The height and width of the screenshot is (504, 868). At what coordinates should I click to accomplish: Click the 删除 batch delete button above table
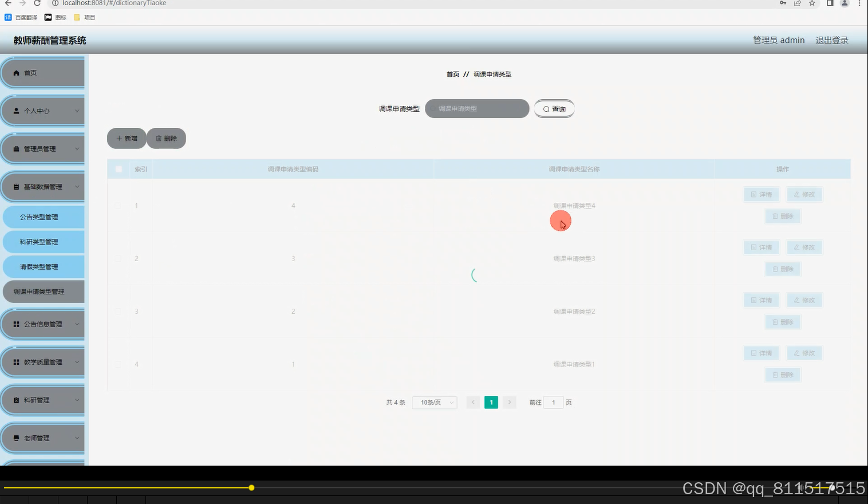pyautogui.click(x=166, y=139)
